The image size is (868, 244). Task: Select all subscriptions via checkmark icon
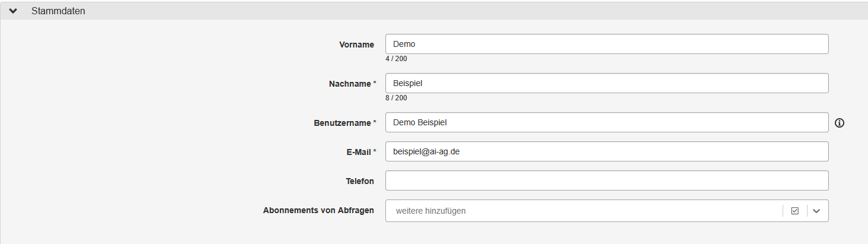coord(794,211)
